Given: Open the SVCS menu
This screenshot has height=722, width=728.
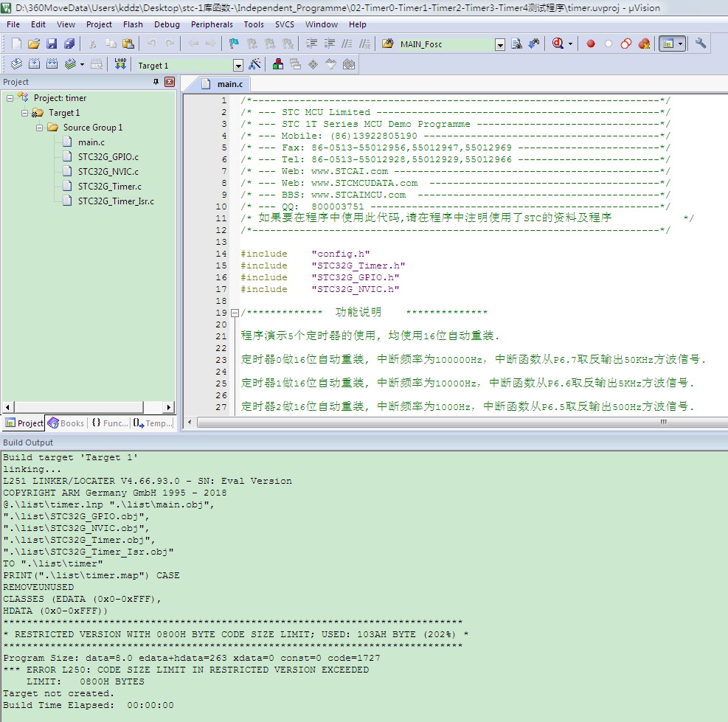Looking at the screenshot, I should click(x=284, y=24).
